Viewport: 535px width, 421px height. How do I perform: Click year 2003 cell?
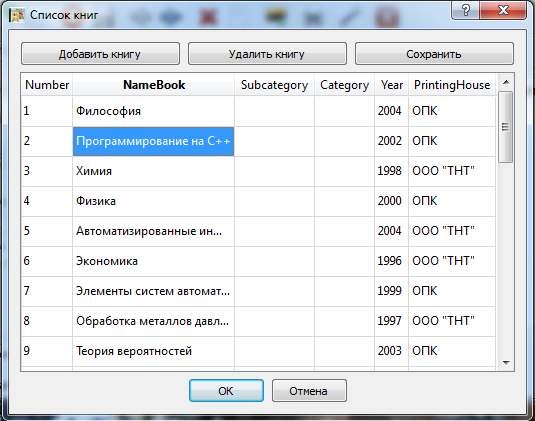(391, 351)
